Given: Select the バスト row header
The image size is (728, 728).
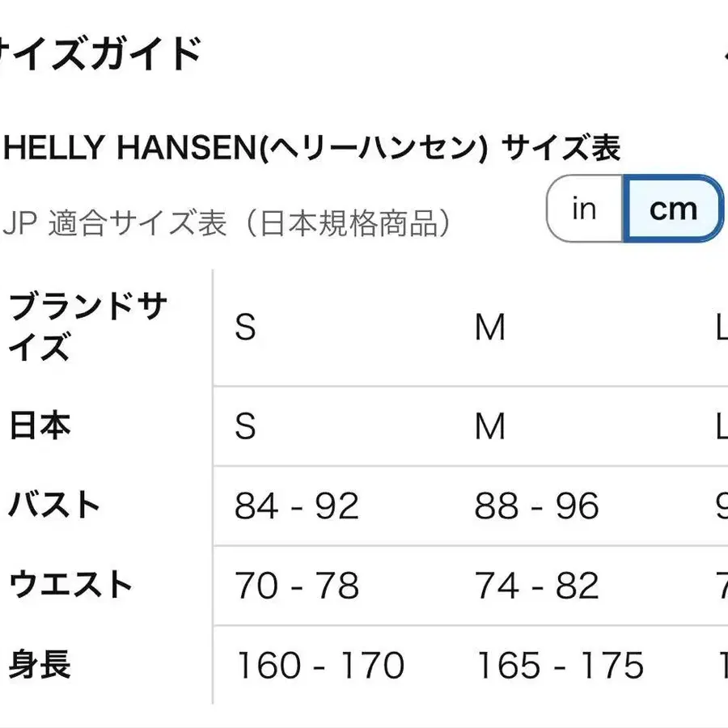Looking at the screenshot, I should click(x=54, y=506).
